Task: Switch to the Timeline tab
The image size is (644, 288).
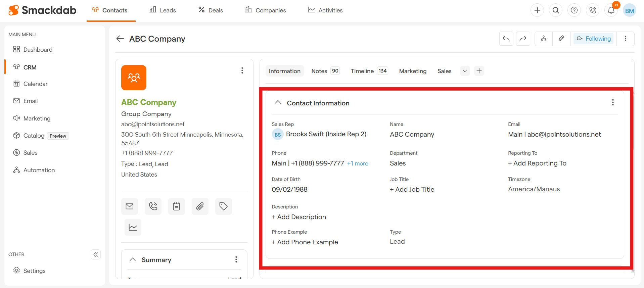Action: (x=362, y=71)
